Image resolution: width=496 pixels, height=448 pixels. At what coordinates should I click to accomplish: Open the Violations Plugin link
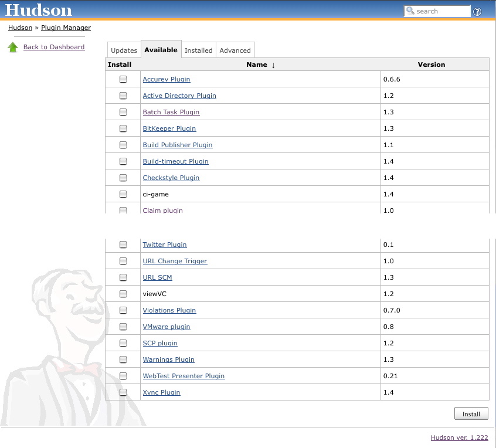click(169, 310)
